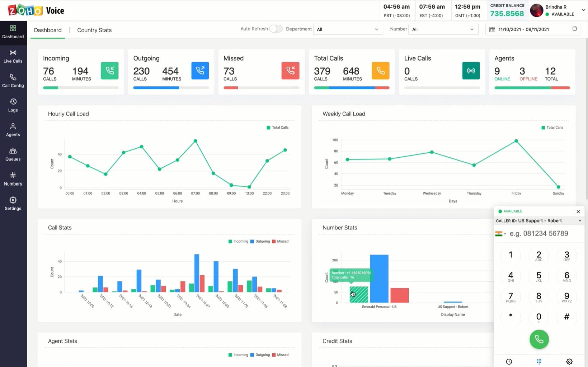Toggle Incoming legend in Call Stats chart
Image resolution: width=588 pixels, height=367 pixels.
238,241
